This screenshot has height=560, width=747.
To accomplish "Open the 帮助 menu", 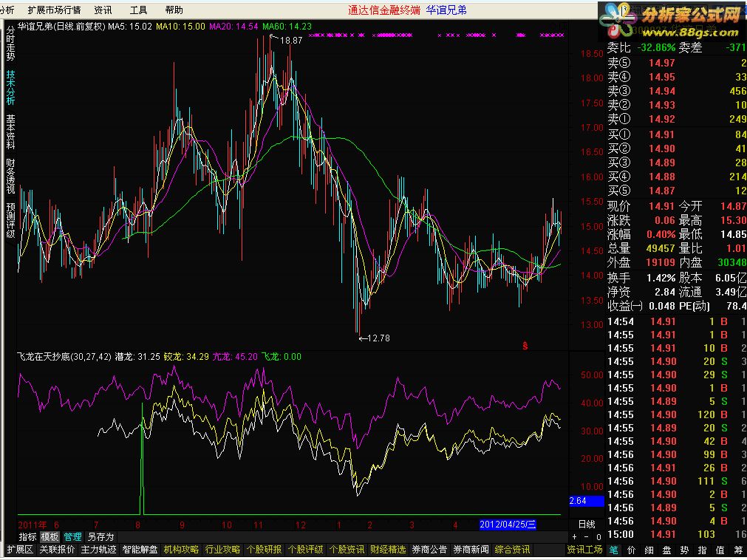I will coord(174,10).
